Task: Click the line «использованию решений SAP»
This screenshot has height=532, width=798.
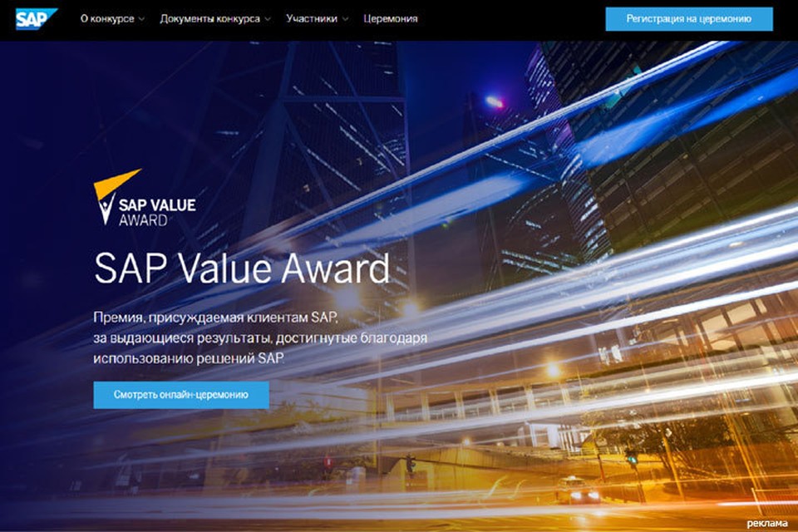Action: coord(189,358)
